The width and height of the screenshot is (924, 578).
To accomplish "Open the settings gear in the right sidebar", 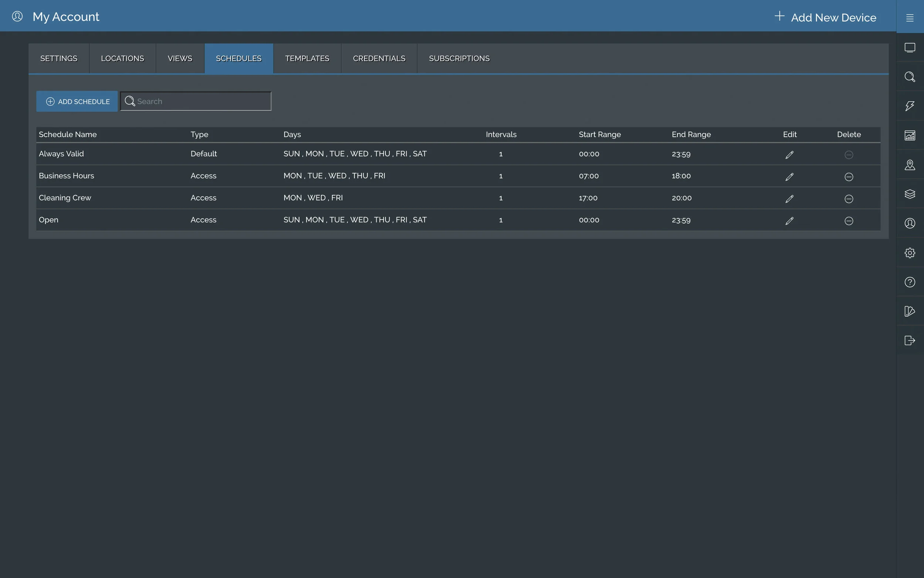I will [x=910, y=253].
